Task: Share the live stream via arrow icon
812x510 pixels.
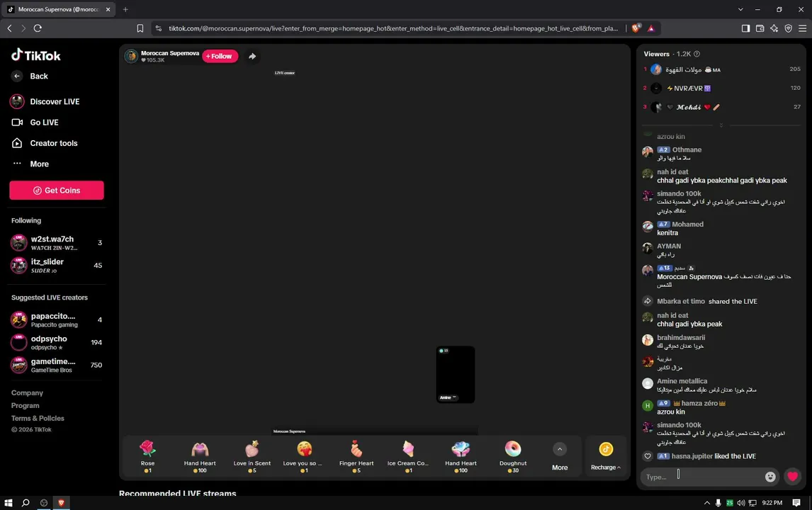Action: point(252,56)
